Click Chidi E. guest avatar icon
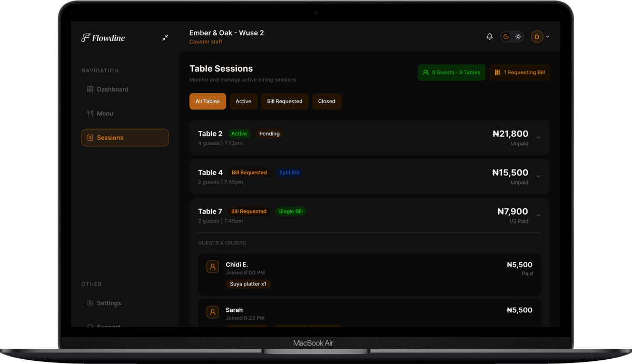This screenshot has width=632, height=364. [213, 267]
